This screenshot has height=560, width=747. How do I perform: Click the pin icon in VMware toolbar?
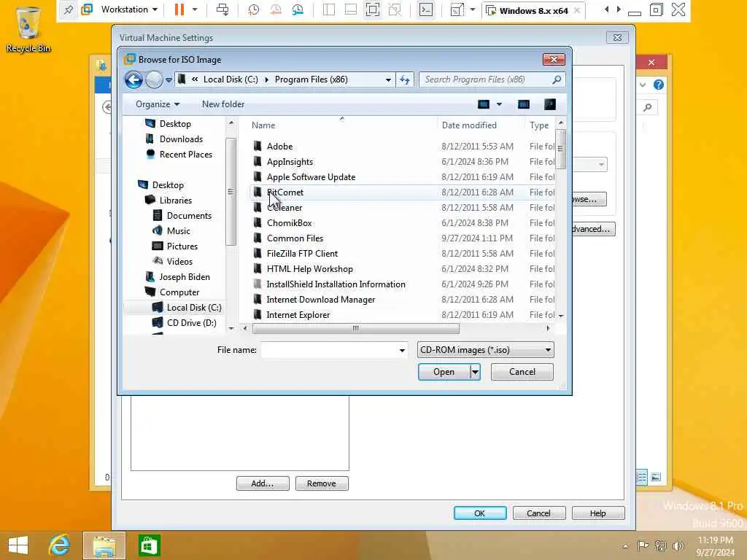[68, 9]
